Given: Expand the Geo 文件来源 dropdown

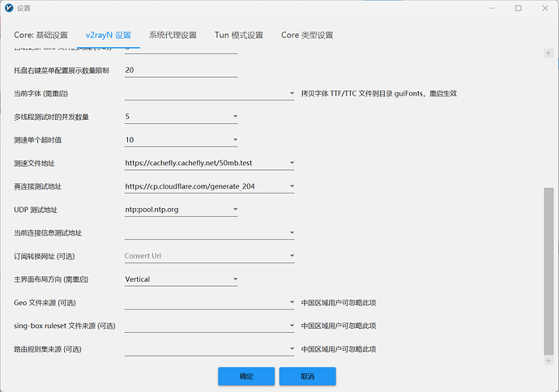Looking at the screenshot, I should click(x=292, y=303).
